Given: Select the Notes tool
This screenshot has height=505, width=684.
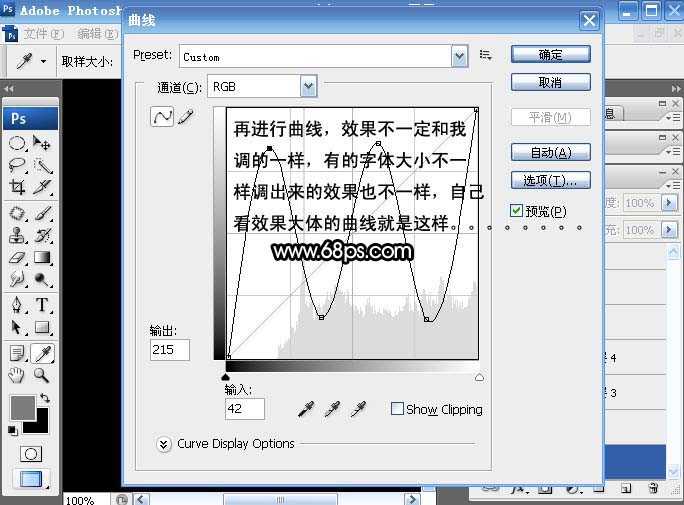Looking at the screenshot, I should click(17, 354).
